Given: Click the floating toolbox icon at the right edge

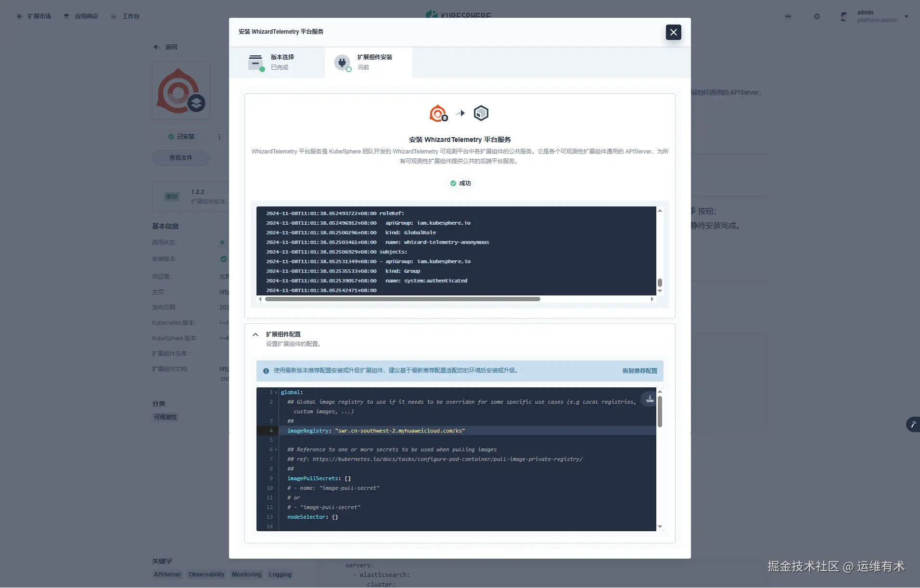Looking at the screenshot, I should (x=913, y=424).
